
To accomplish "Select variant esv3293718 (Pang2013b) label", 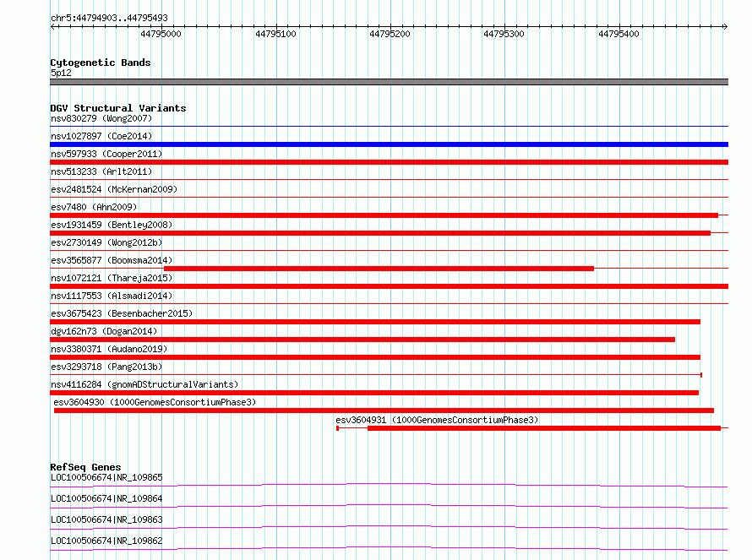I will [106, 367].
